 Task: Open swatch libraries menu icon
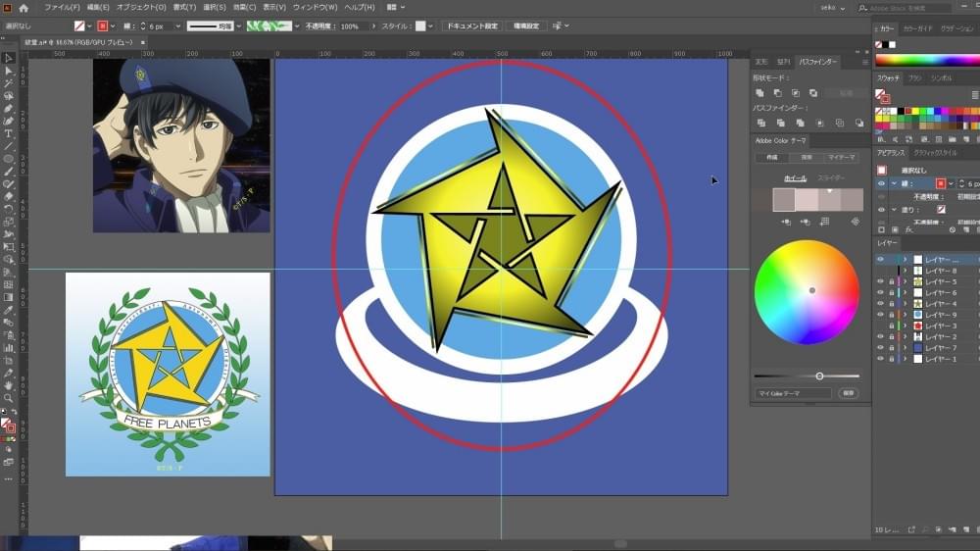[x=881, y=139]
